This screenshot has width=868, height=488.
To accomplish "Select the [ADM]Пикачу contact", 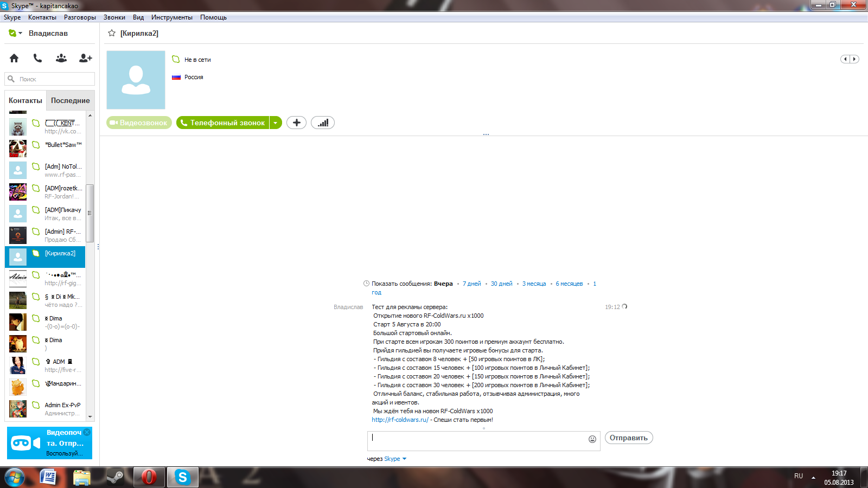I will [45, 214].
